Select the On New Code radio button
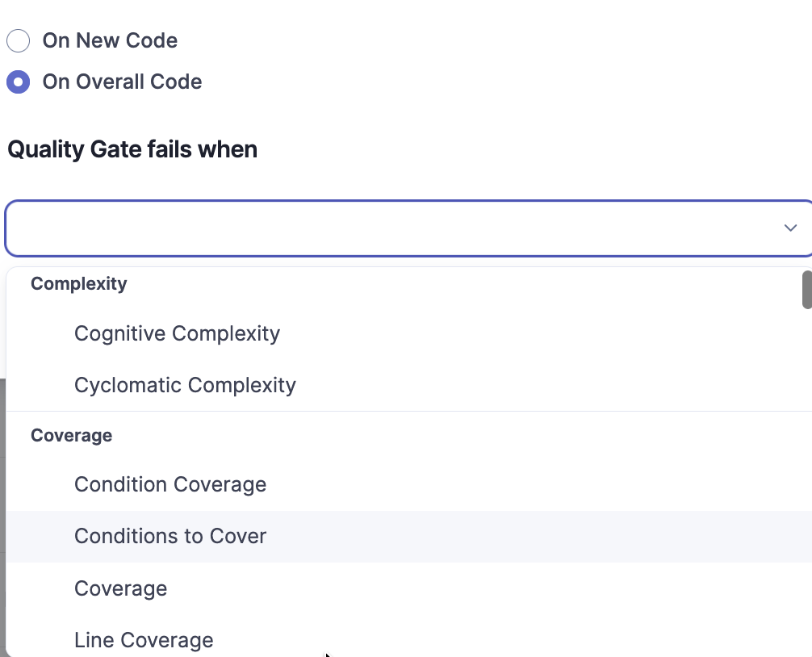Screen dimensions: 812x657 [x=18, y=40]
